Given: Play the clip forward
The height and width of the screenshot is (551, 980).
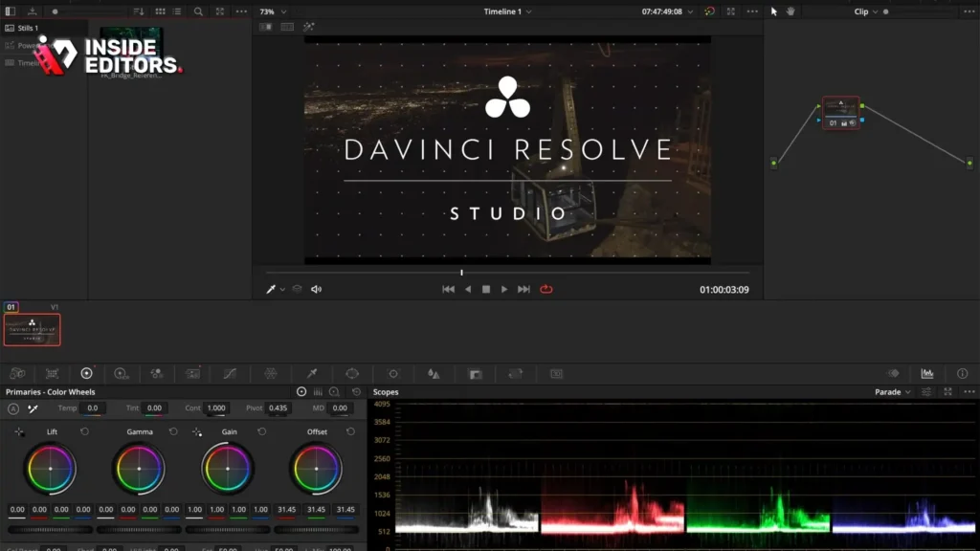Looking at the screenshot, I should click(x=504, y=289).
